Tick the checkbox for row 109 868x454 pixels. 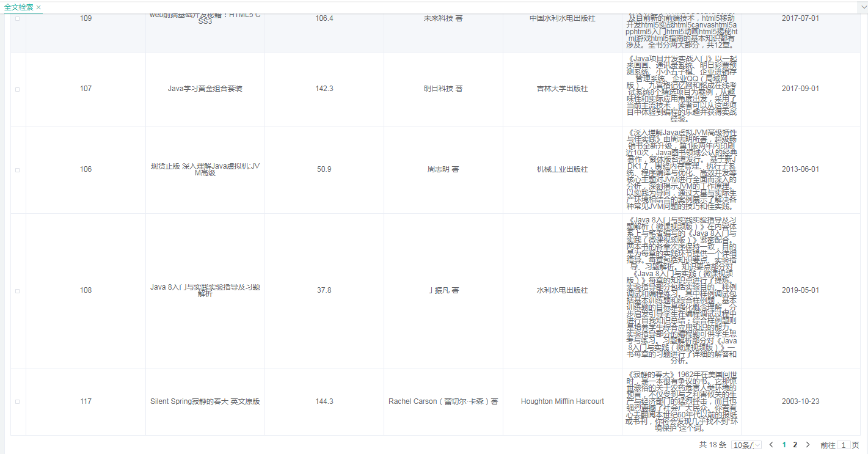tap(17, 18)
